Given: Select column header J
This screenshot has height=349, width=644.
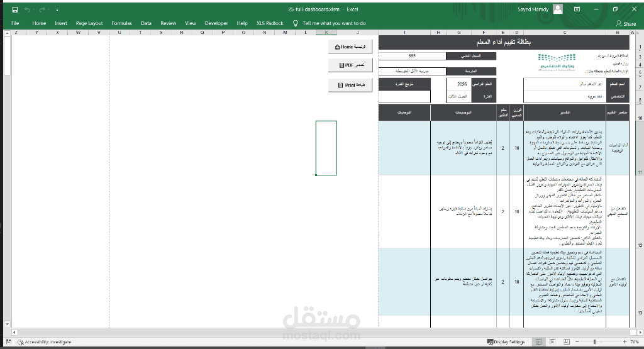Looking at the screenshot, I should [357, 33].
